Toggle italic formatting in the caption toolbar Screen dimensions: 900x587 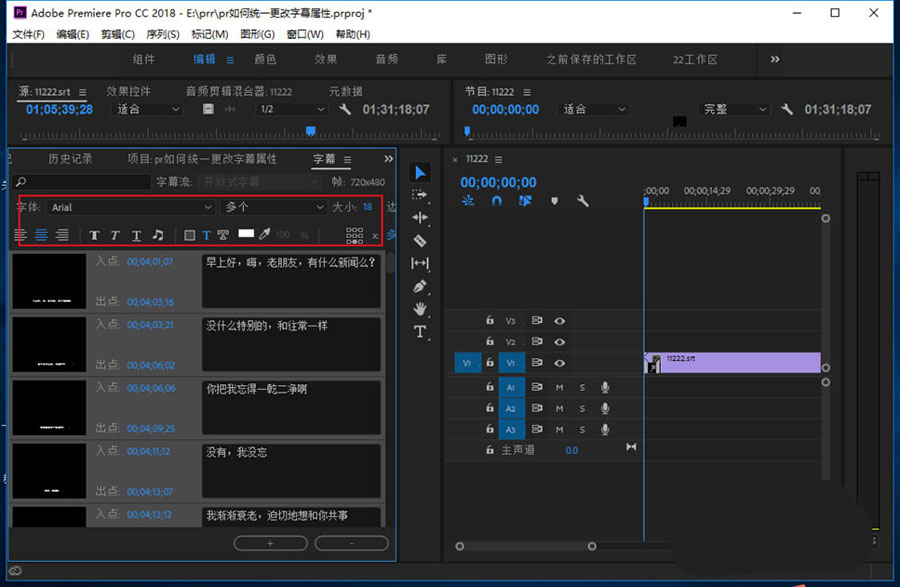coord(114,234)
